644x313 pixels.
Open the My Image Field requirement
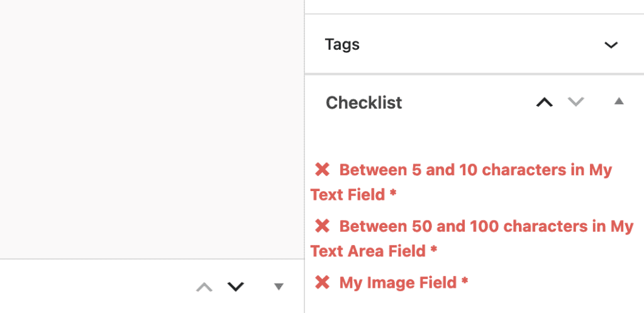point(397,283)
